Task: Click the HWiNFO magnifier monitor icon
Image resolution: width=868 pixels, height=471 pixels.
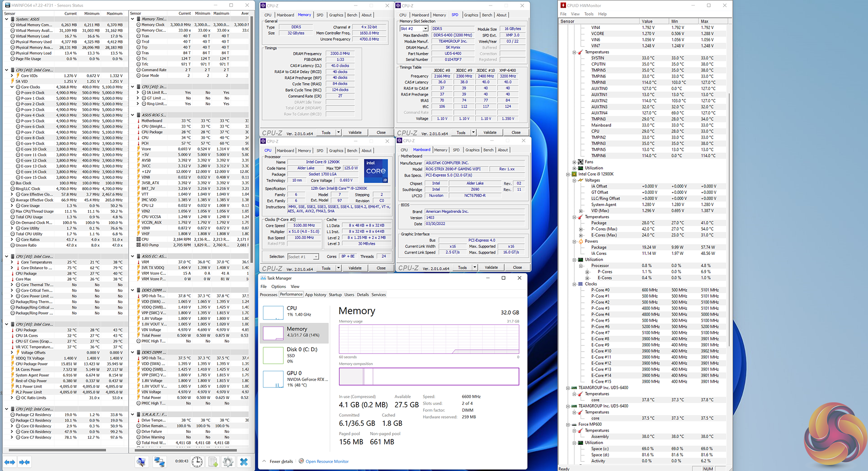Action: pos(142,462)
